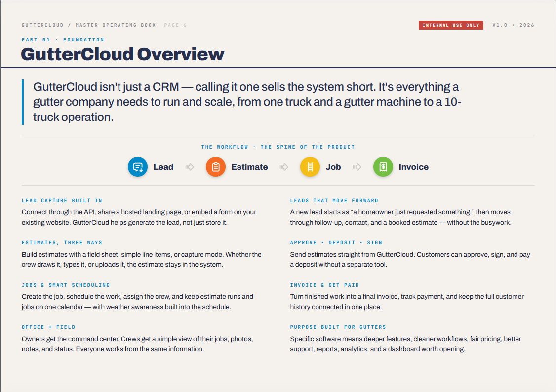Click paragraph starting 'Specific software means deeper features'
Screen dimensions: 556x392
point(406,344)
